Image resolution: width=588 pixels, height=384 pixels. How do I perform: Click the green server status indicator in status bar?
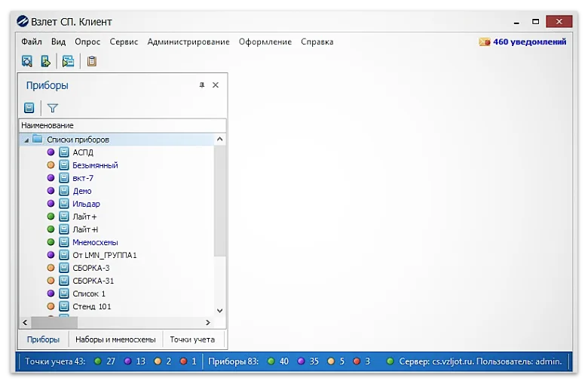click(x=390, y=361)
